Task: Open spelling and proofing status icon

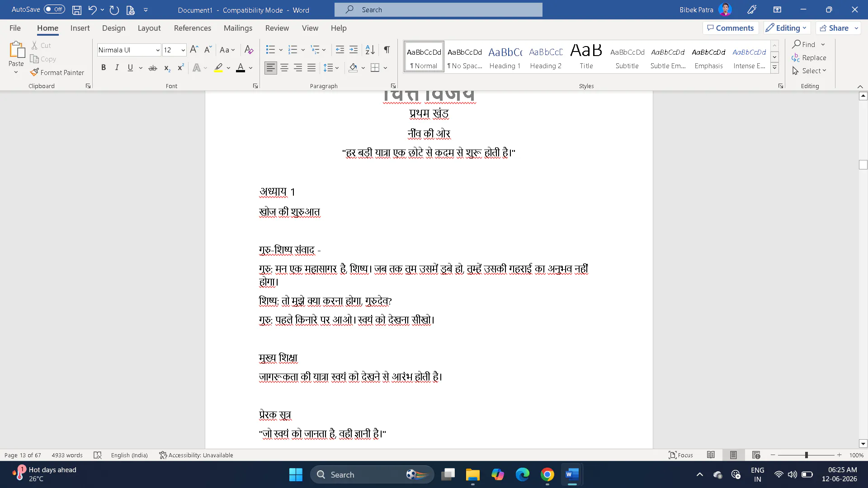Action: (x=97, y=455)
